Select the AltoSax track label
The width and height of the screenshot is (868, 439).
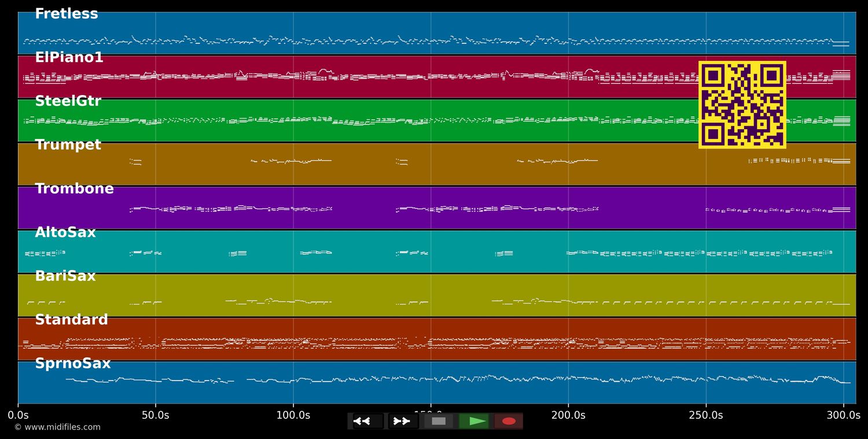click(65, 233)
